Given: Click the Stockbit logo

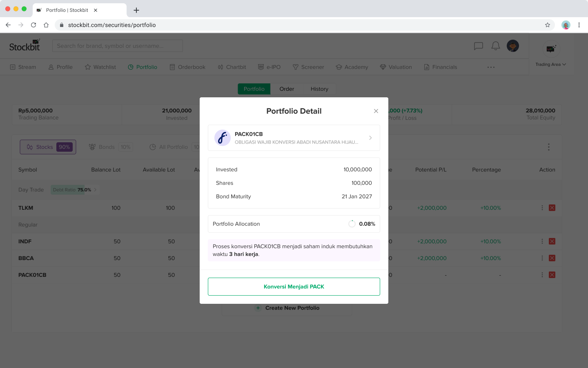Looking at the screenshot, I should coord(25,45).
